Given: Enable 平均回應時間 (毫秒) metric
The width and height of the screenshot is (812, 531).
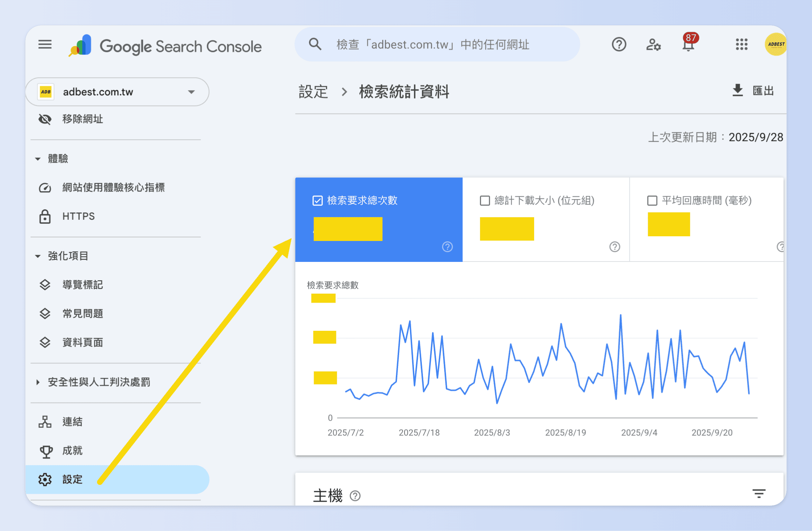Looking at the screenshot, I should click(652, 201).
